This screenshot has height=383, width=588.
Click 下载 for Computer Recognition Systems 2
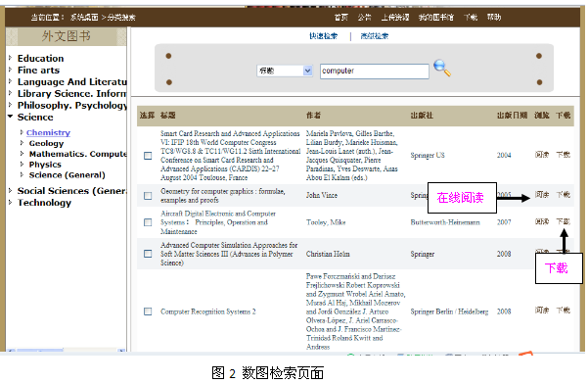563,311
